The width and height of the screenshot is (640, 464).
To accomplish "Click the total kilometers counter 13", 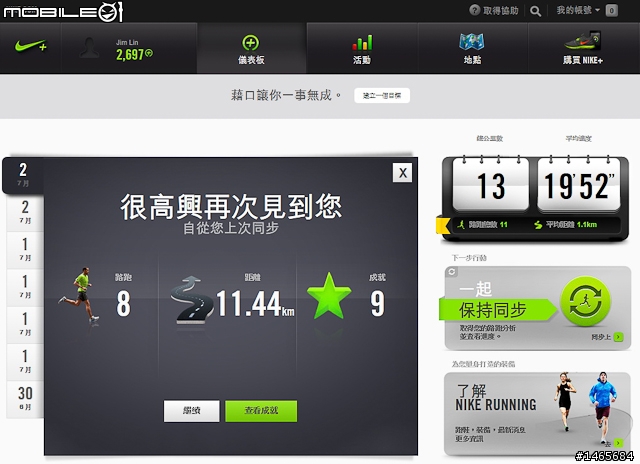I will 491,186.
